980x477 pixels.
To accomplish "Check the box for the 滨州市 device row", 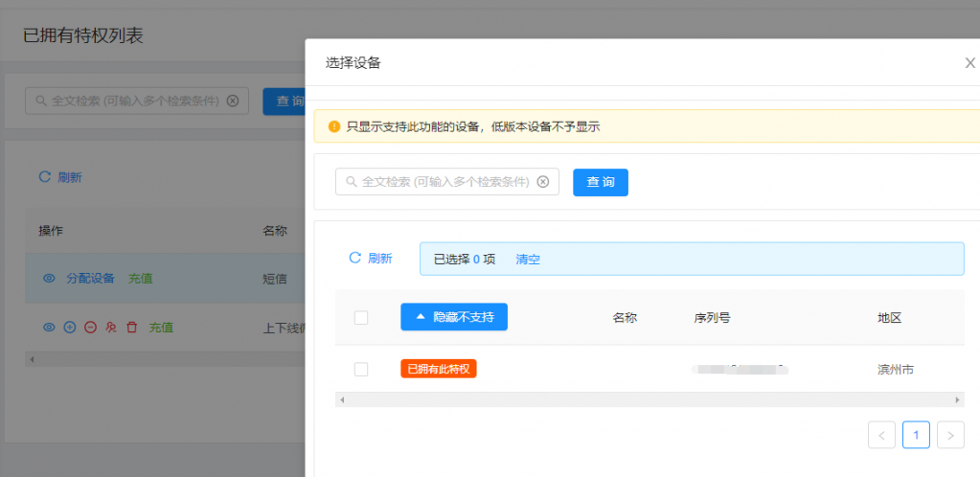I will point(361,369).
